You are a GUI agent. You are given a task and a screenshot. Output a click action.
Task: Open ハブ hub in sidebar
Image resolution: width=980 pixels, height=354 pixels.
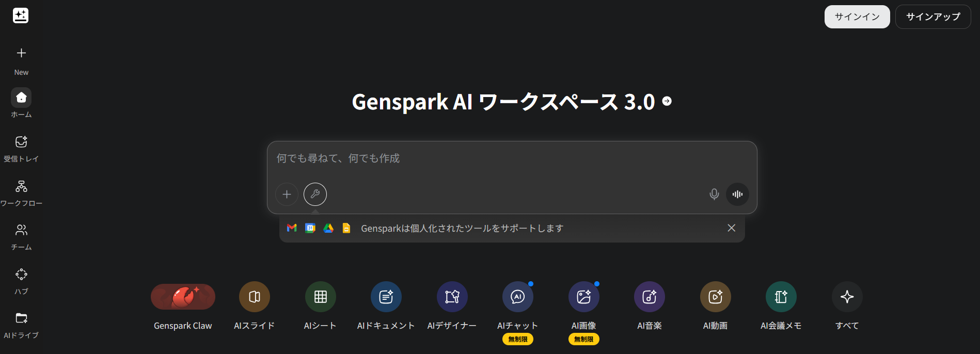click(x=21, y=281)
